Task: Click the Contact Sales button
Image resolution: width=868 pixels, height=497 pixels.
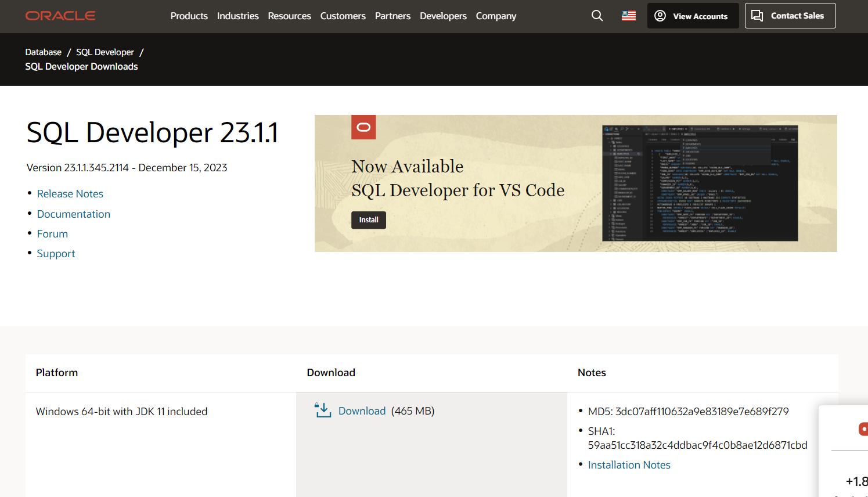Action: pos(790,16)
